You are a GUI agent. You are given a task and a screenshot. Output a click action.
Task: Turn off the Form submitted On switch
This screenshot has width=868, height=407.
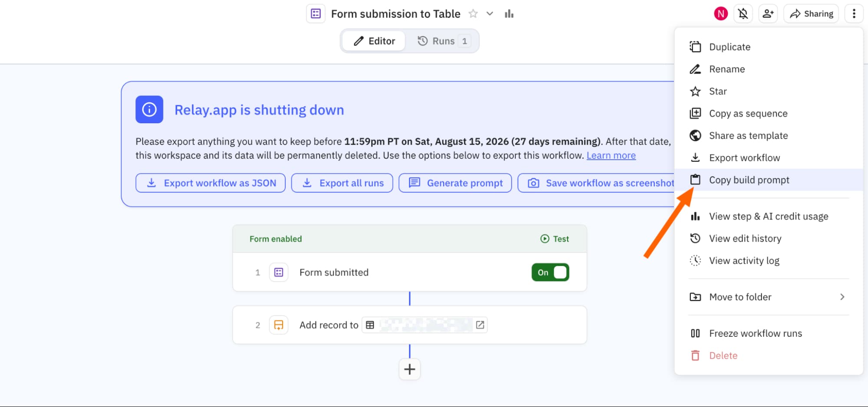coord(550,272)
